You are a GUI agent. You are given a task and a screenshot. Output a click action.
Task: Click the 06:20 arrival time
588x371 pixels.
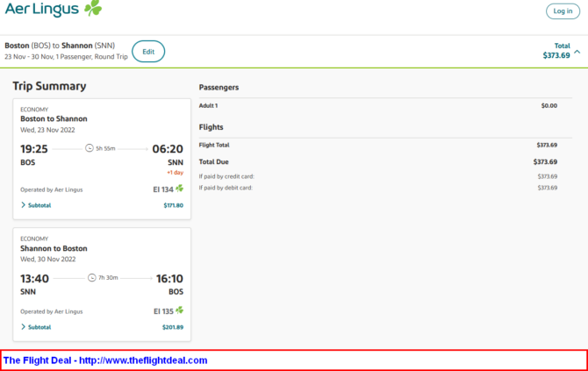tap(168, 149)
